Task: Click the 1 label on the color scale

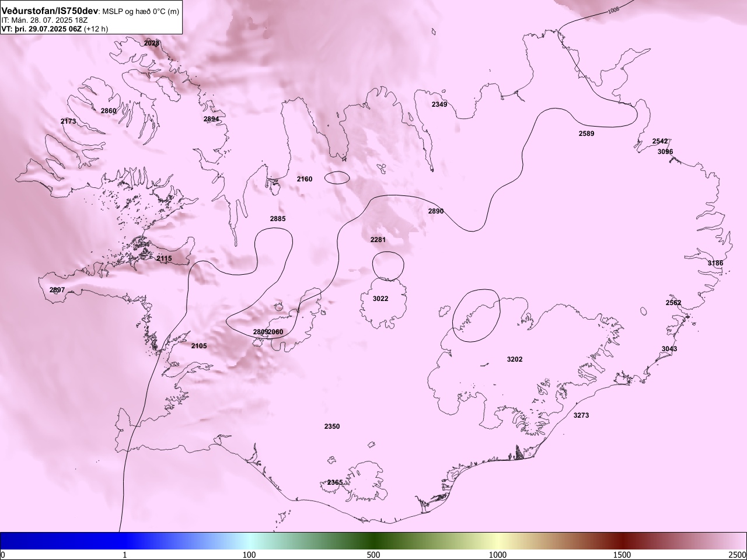Action: click(125, 555)
